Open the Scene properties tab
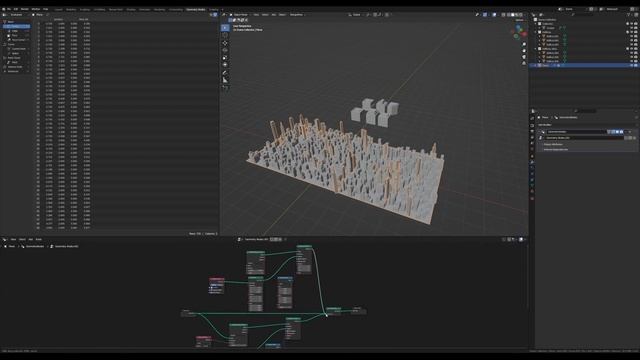 click(x=532, y=143)
